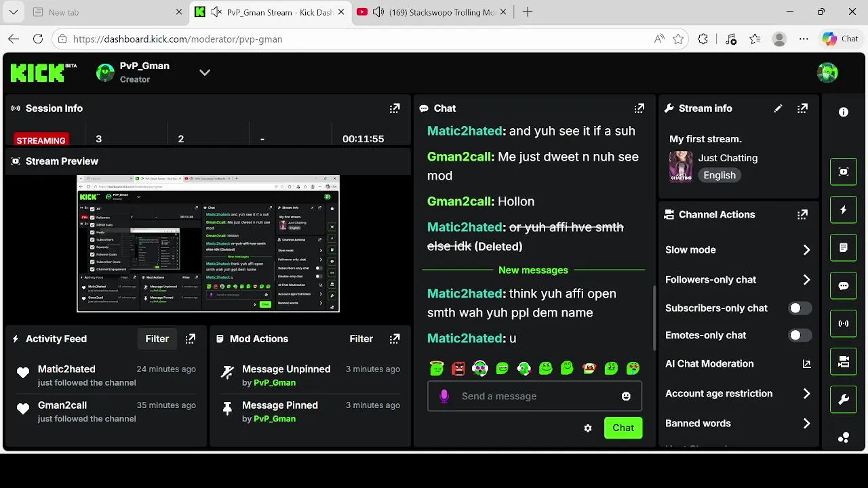Click the Just Chatting category thumbnail
Image resolution: width=868 pixels, height=488 pixels.
tap(681, 167)
